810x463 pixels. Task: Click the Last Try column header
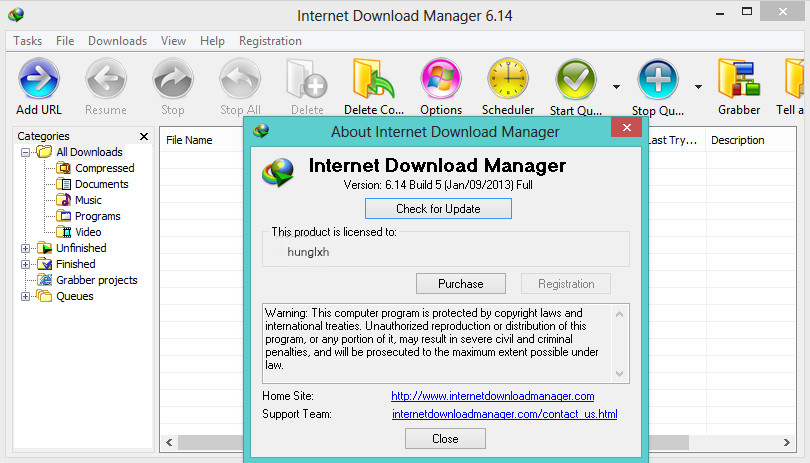coord(674,140)
